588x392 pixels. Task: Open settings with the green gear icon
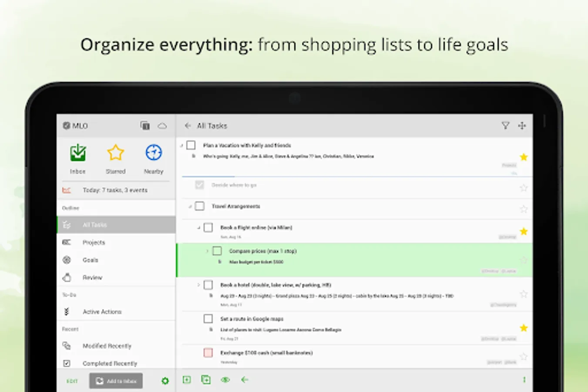point(165,381)
